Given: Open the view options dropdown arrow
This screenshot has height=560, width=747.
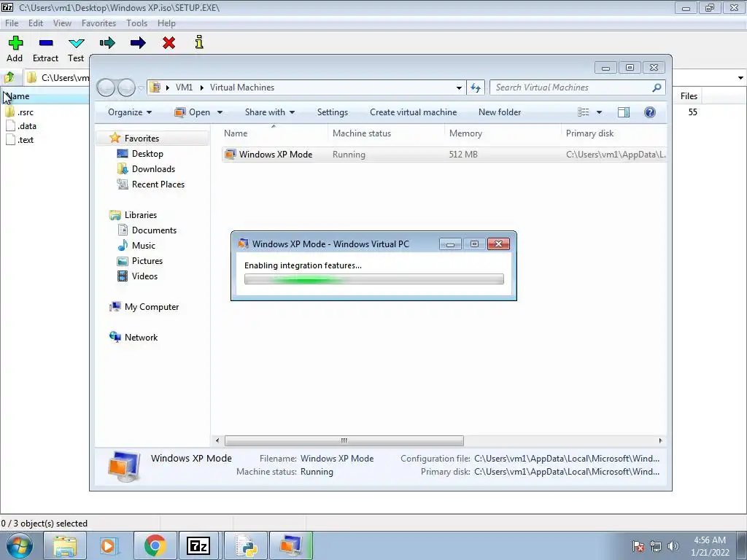Looking at the screenshot, I should click(x=600, y=113).
